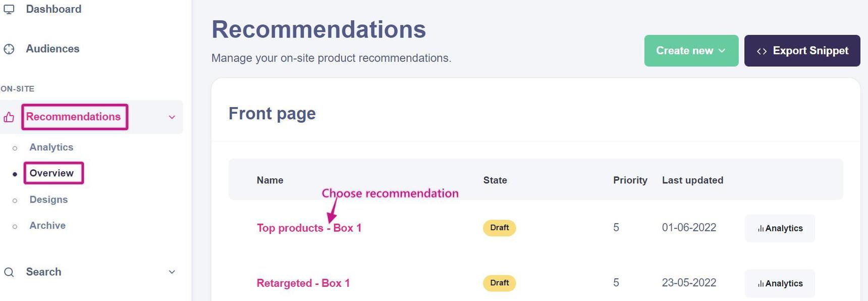Go to Designs in the sidebar
Screen dimensions: 868x301
[x=48, y=199]
